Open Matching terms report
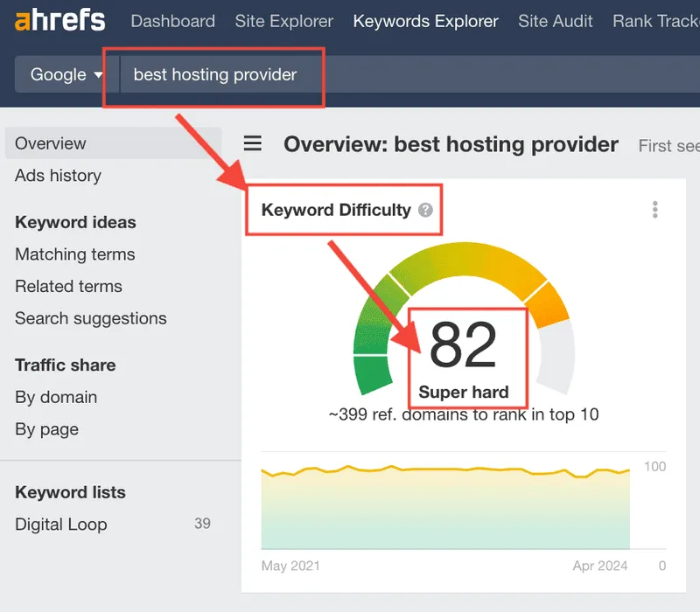This screenshot has width=700, height=612. tap(75, 254)
